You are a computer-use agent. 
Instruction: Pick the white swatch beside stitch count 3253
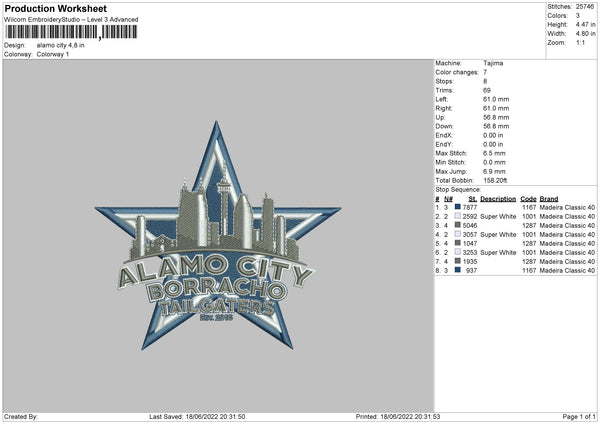pos(457,252)
